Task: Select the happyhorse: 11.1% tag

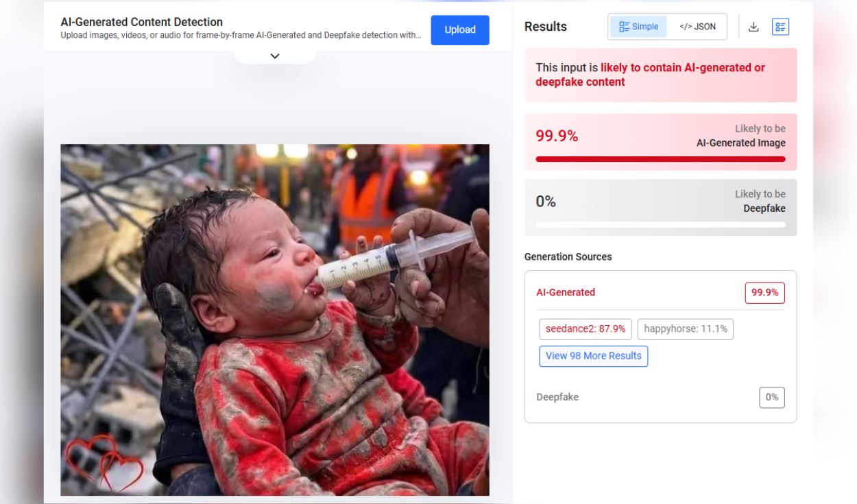Action: click(686, 329)
